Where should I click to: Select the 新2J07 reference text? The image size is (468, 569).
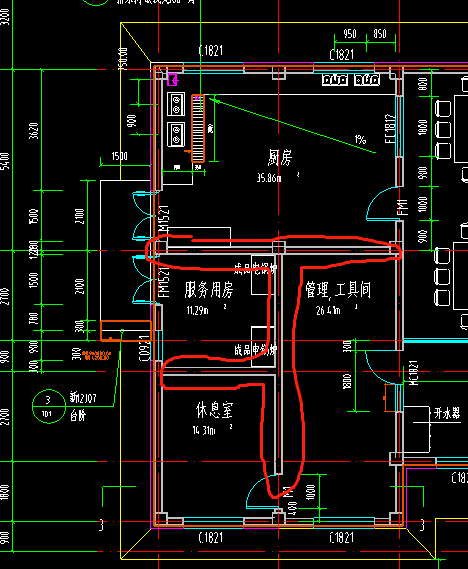coord(83,398)
